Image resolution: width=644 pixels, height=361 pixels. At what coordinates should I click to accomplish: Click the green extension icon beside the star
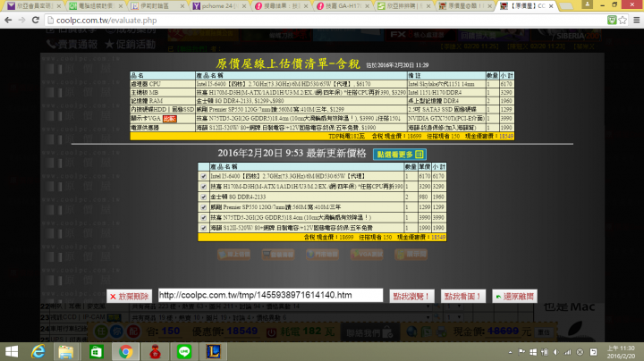coord(612,20)
